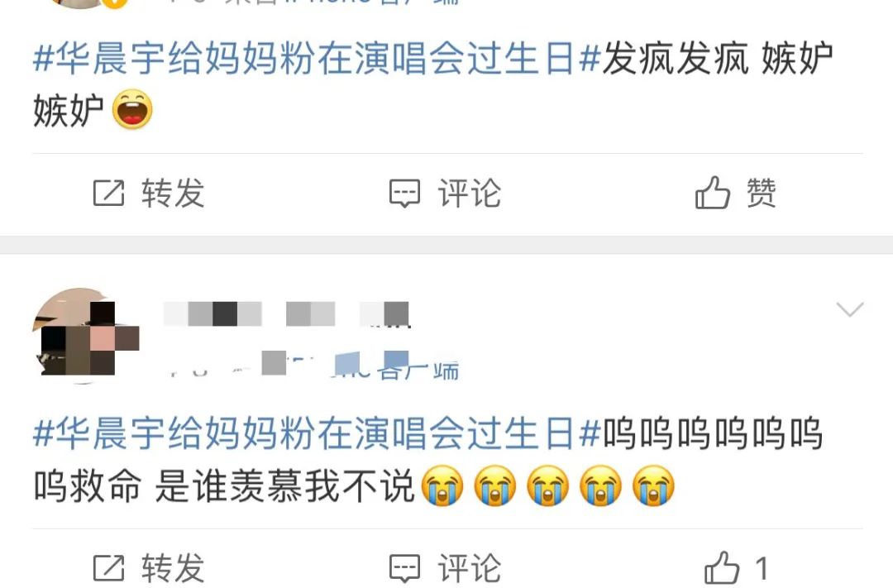Screen dimensions: 893x588
Task: Open the chevron menu on second post
Action: pyautogui.click(x=850, y=309)
